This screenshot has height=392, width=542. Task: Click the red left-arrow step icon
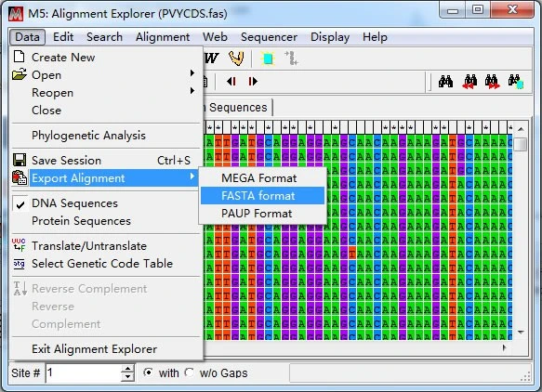[231, 82]
